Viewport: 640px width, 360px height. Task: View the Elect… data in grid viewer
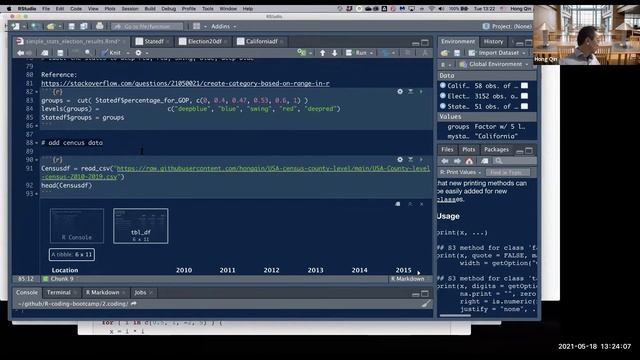pos(524,96)
